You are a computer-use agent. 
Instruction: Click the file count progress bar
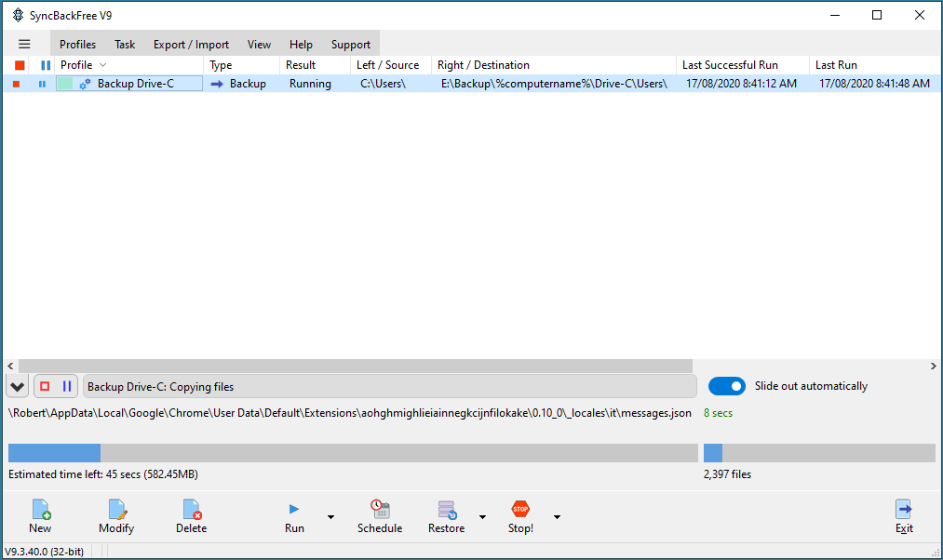point(819,453)
